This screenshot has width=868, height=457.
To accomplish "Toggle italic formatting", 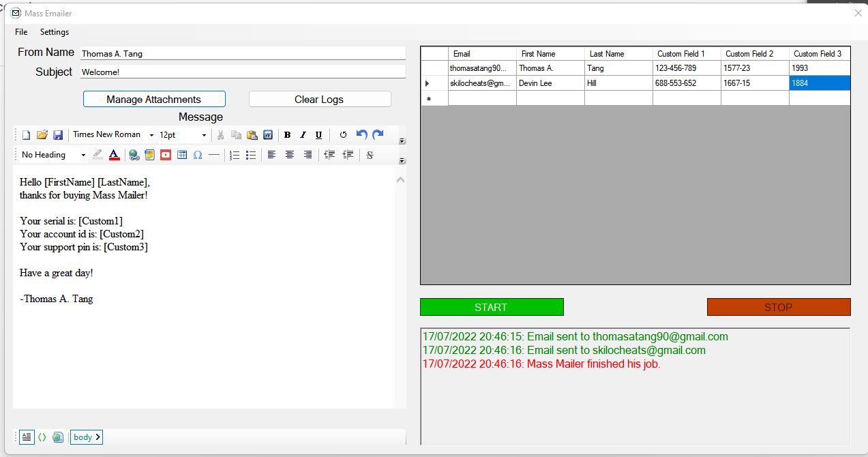I will click(303, 135).
